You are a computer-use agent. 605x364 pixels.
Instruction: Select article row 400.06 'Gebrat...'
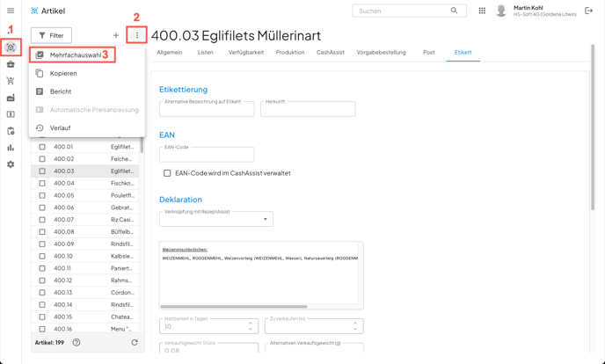(85, 207)
